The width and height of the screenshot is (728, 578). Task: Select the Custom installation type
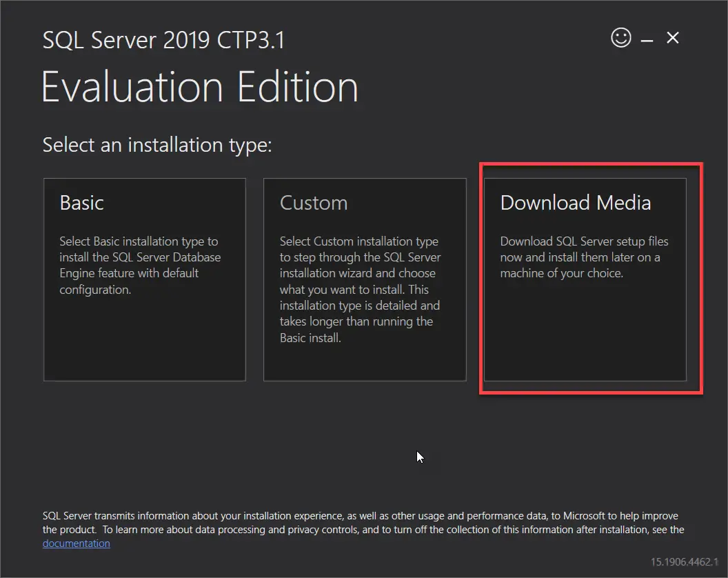point(364,279)
